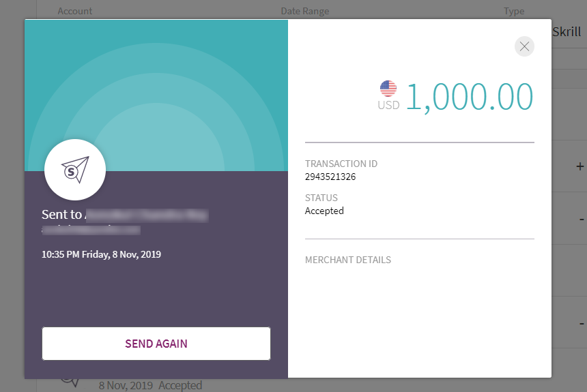Click the STATUS label
Screen dimensions: 587x392
(x=321, y=198)
